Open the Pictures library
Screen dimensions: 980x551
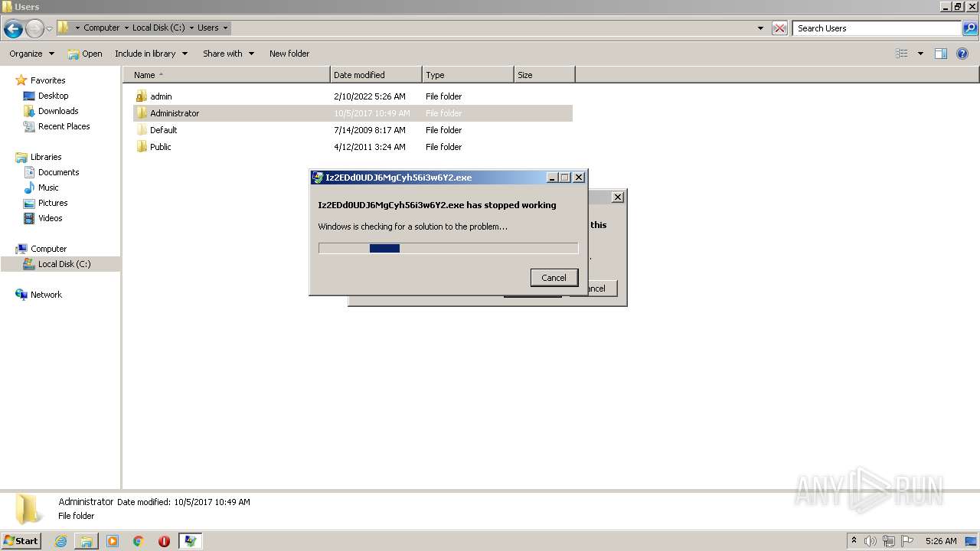(53, 203)
